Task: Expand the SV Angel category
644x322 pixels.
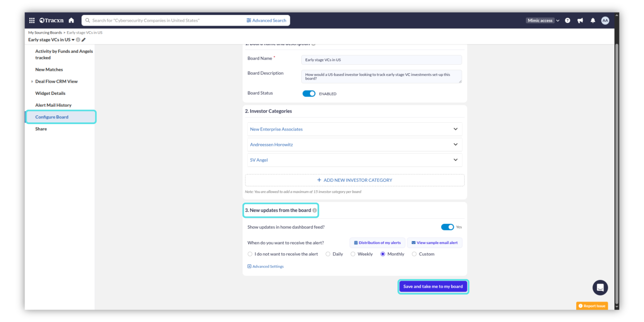Action: [x=455, y=160]
